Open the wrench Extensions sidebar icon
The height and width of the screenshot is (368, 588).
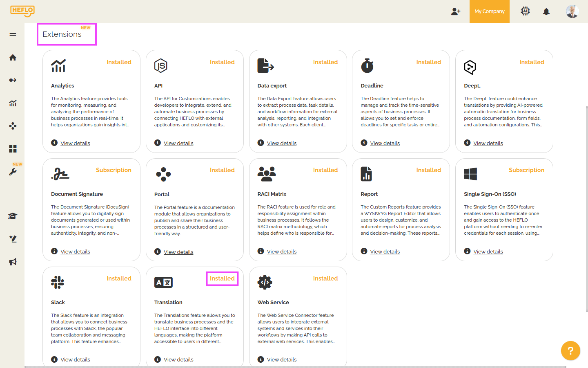click(13, 172)
